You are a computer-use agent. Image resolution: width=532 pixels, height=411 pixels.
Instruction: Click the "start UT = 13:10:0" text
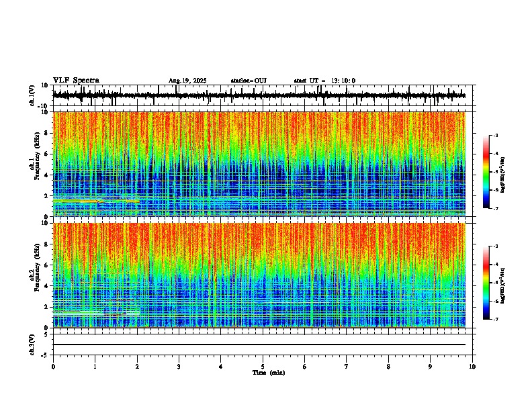[x=324, y=81]
